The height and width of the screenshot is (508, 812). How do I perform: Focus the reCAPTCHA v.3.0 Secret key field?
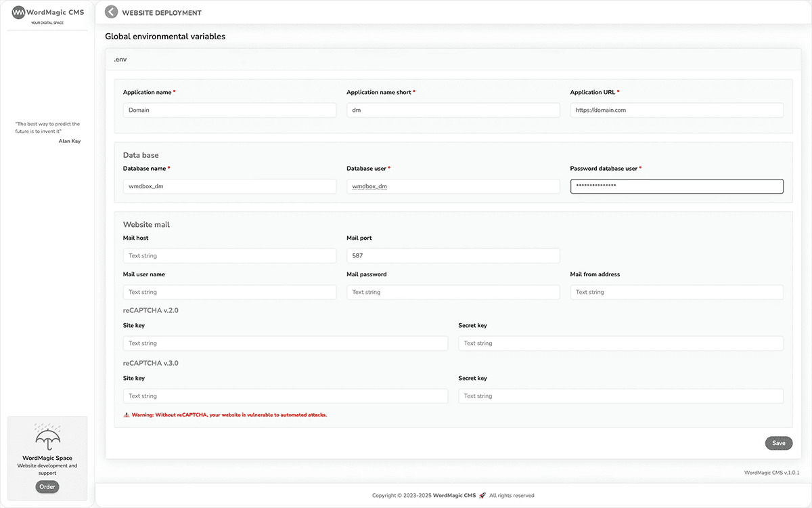click(x=621, y=396)
